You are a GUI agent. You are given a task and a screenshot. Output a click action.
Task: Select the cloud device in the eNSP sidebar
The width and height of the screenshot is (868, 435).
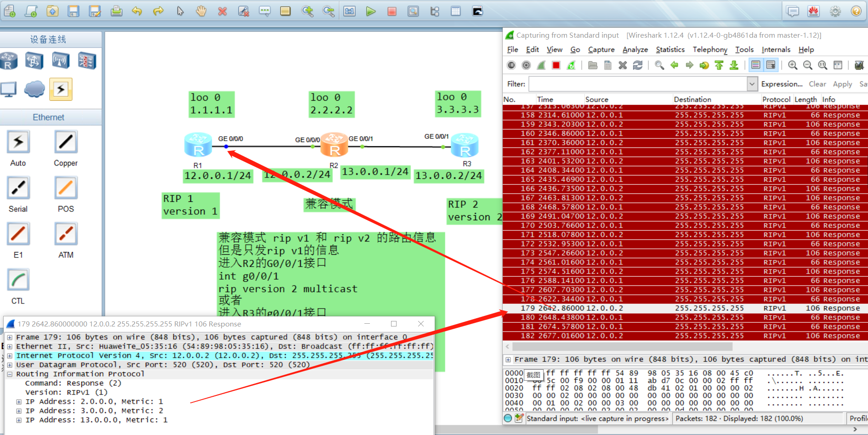pos(34,89)
